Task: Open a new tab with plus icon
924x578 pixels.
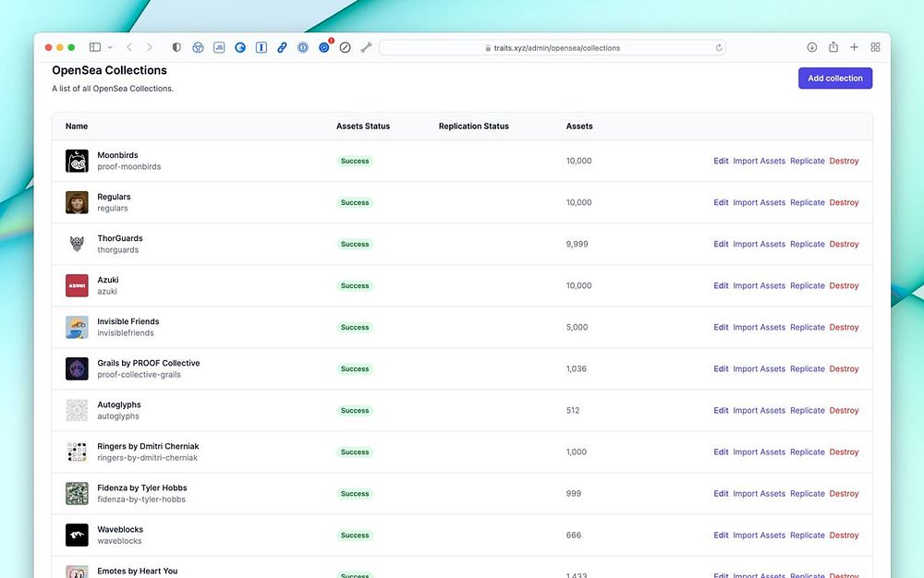Action: [854, 47]
